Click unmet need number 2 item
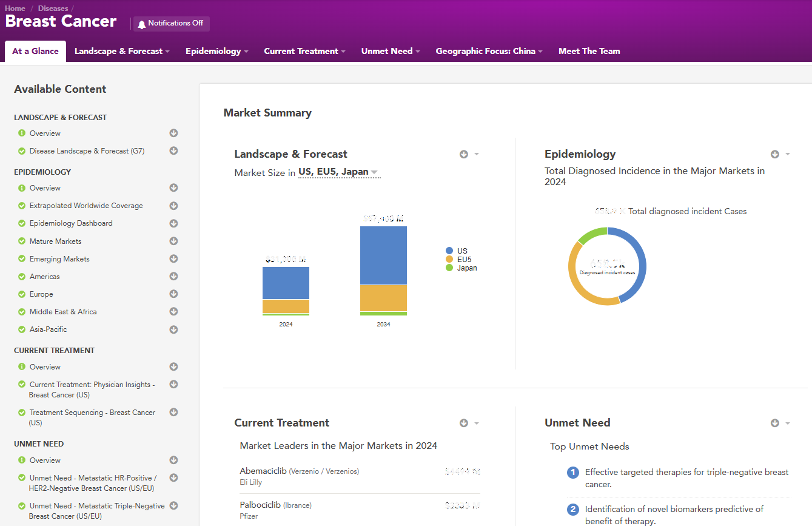The height and width of the screenshot is (526, 812). [x=679, y=514]
